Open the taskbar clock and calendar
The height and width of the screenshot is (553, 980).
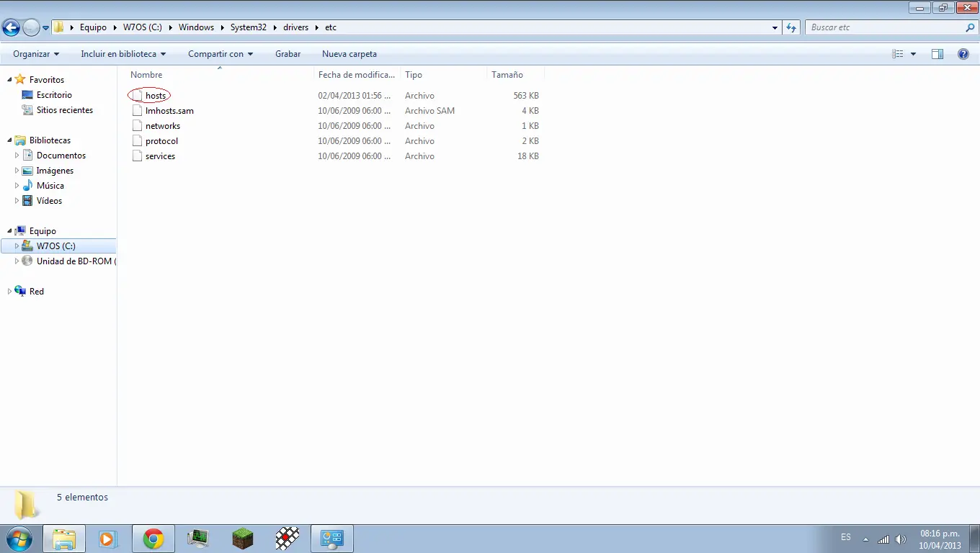tap(940, 539)
